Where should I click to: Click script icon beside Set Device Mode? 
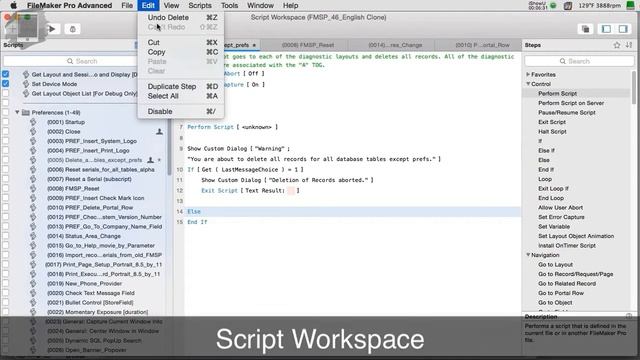26,84
